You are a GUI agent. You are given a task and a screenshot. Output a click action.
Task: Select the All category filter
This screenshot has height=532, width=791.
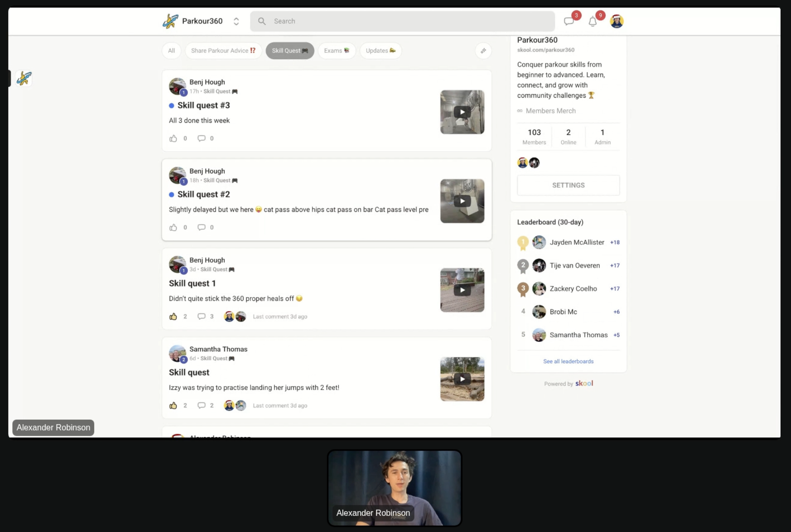172,51
